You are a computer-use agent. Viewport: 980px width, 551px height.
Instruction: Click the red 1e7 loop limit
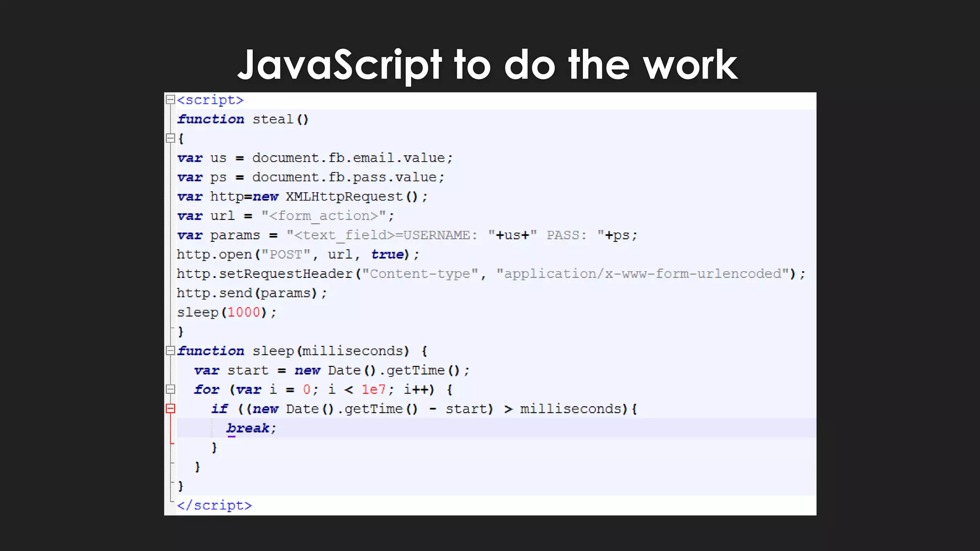tap(374, 389)
